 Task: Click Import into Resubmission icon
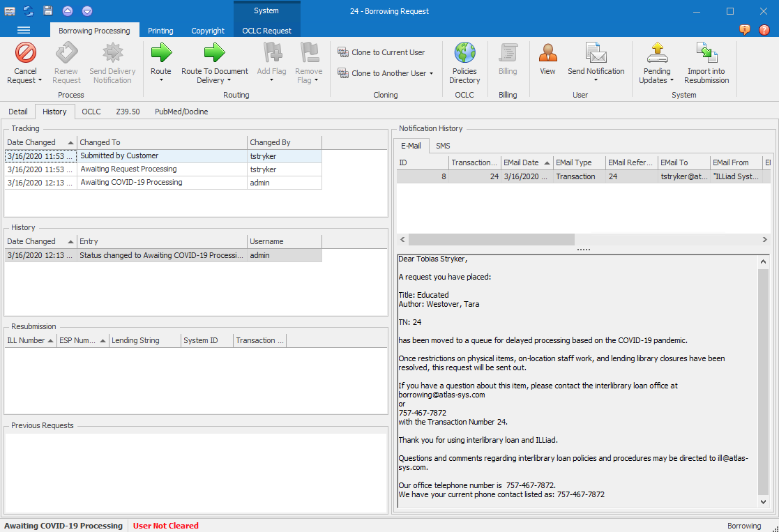(x=706, y=54)
